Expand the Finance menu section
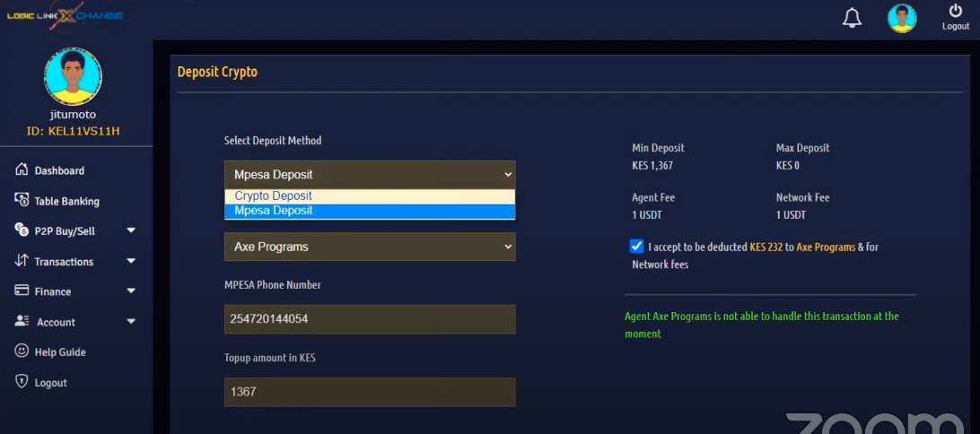The width and height of the screenshot is (980, 434). coord(131,291)
